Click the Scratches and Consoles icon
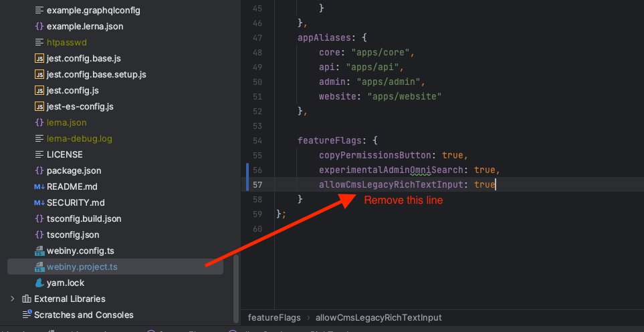 (x=27, y=315)
